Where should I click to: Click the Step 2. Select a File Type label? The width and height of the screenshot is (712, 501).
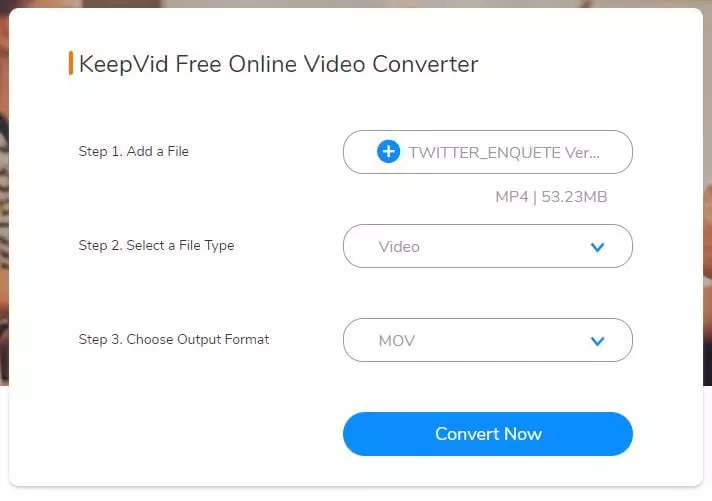(x=156, y=245)
